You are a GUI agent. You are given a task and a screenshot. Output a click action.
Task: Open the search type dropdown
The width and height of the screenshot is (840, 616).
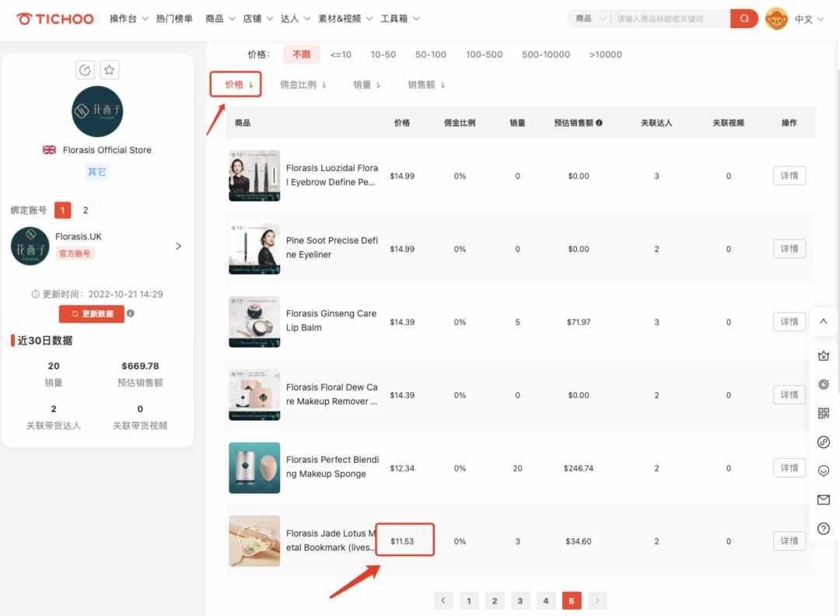tap(590, 19)
